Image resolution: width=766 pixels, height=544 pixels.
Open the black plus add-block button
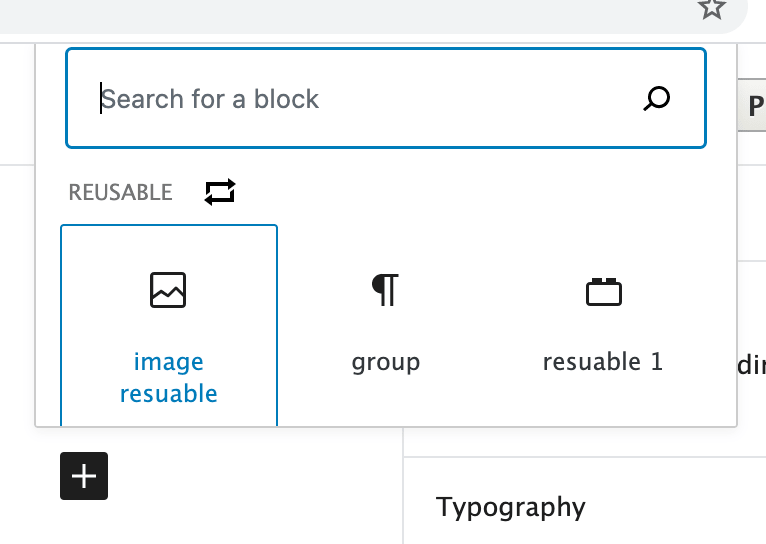[x=84, y=476]
